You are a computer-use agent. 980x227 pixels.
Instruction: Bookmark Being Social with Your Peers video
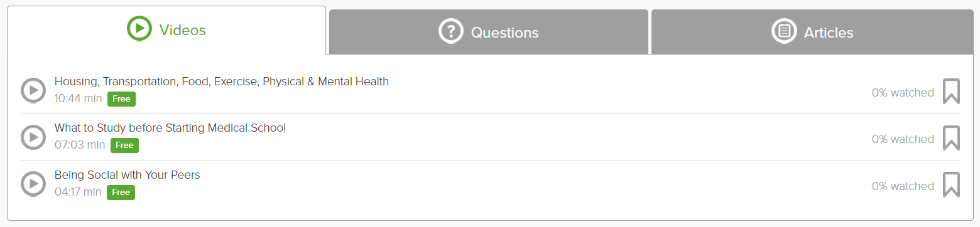coord(951,185)
